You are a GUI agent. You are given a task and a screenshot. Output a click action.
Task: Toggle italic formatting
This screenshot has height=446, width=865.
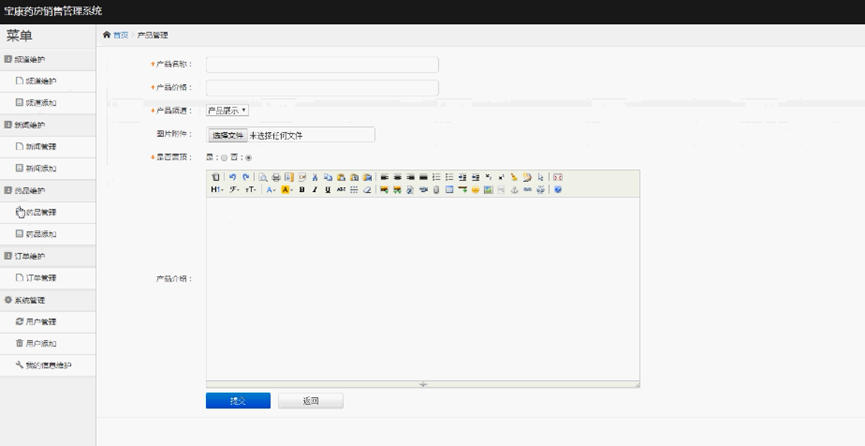point(314,190)
